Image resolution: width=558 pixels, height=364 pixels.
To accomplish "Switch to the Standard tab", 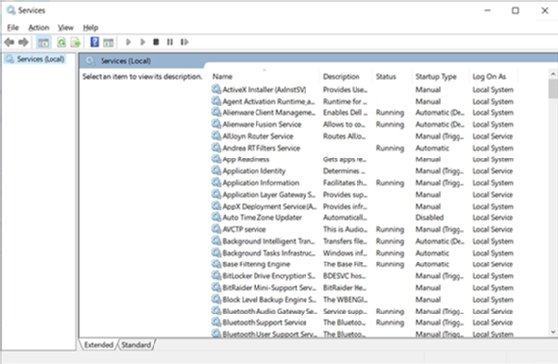I will click(x=136, y=344).
